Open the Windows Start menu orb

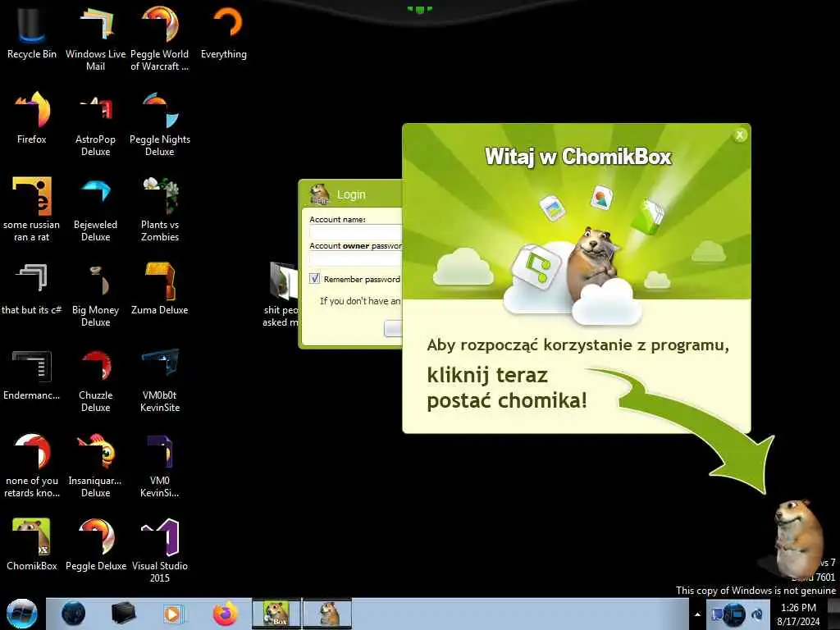[x=21, y=614]
